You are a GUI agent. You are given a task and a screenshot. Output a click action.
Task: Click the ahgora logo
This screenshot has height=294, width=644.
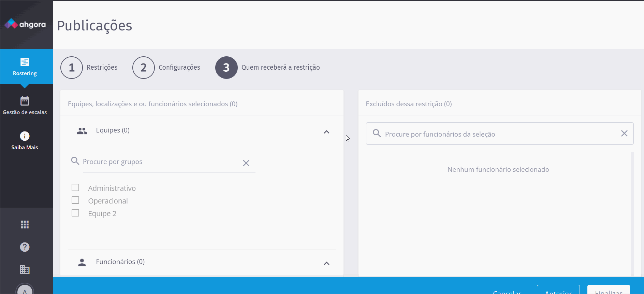[25, 24]
